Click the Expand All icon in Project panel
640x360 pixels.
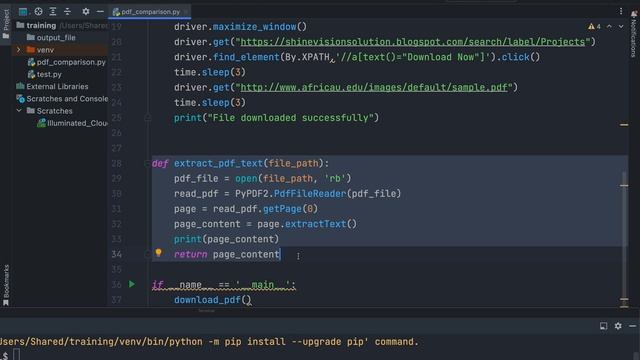tap(53, 11)
